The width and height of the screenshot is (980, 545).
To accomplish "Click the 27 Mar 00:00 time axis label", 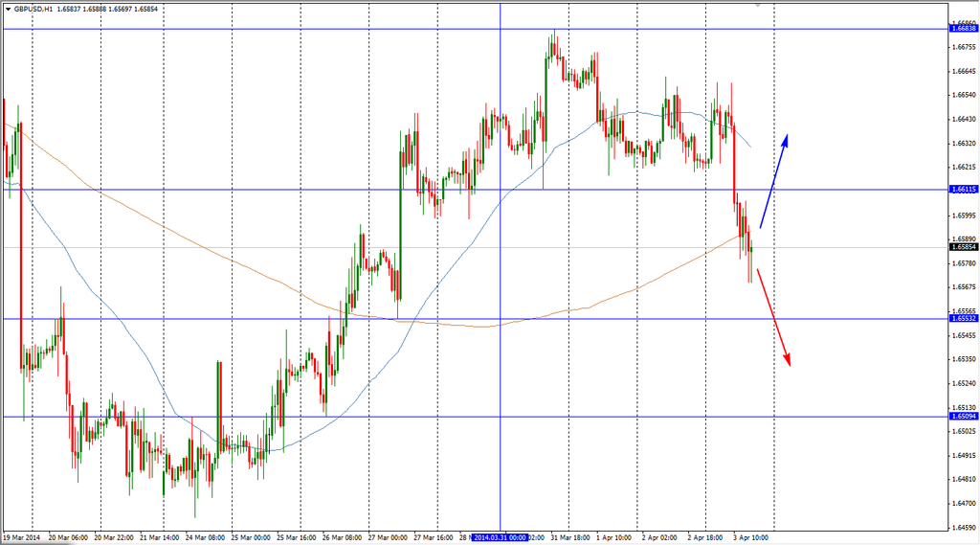I will (388, 537).
